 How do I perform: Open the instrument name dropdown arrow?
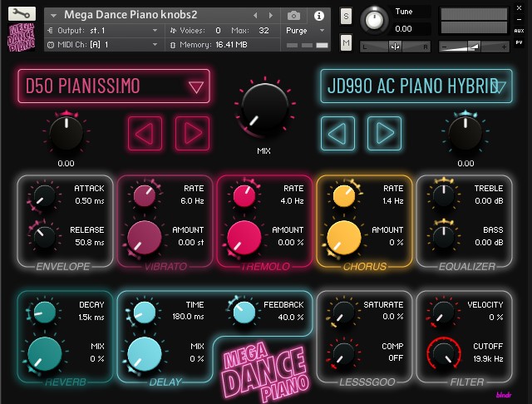pos(53,16)
